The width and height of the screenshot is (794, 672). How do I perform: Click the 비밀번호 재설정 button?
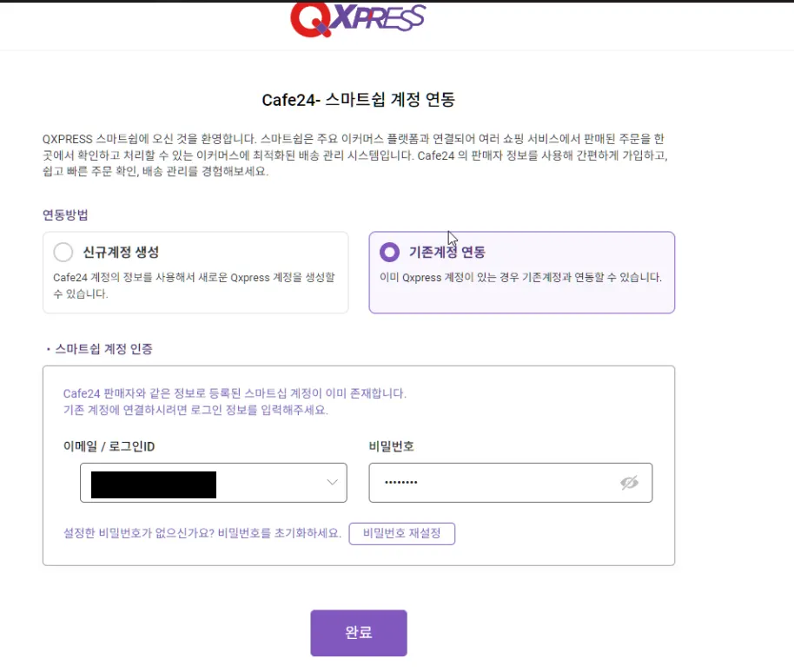[x=402, y=533]
